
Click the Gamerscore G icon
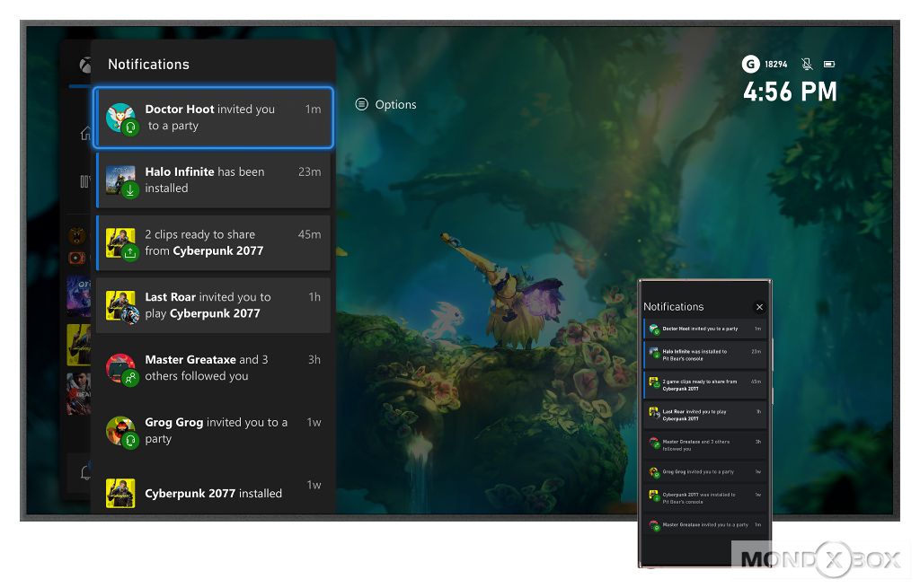coord(750,65)
